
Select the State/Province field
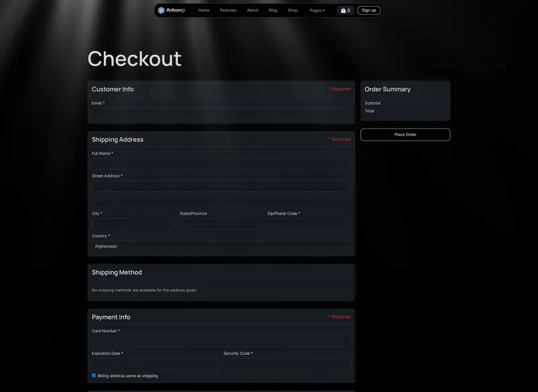(221, 224)
